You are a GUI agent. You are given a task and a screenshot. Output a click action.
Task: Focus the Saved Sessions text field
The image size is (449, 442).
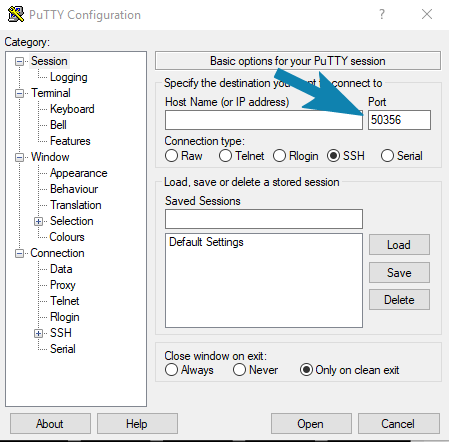coord(264,219)
